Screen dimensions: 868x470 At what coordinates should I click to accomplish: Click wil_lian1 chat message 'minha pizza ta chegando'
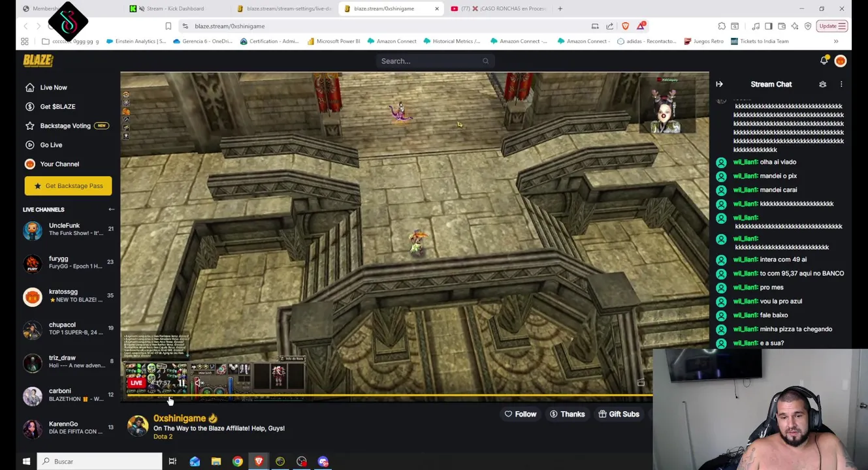783,329
